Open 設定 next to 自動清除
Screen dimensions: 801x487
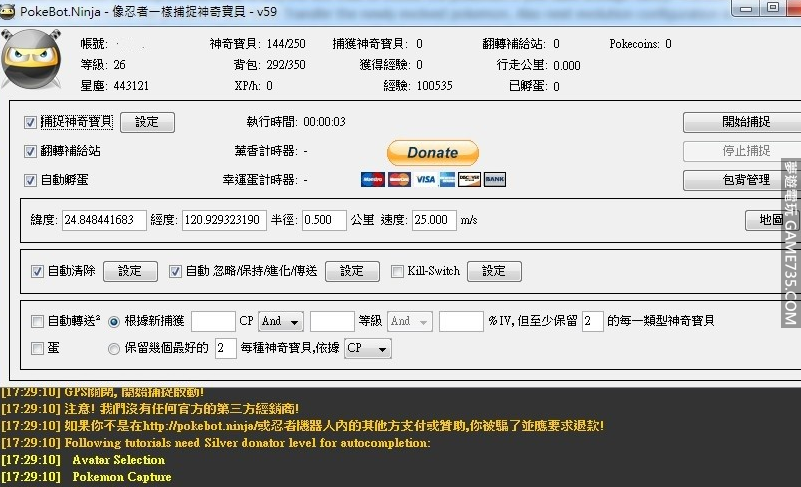click(x=130, y=271)
